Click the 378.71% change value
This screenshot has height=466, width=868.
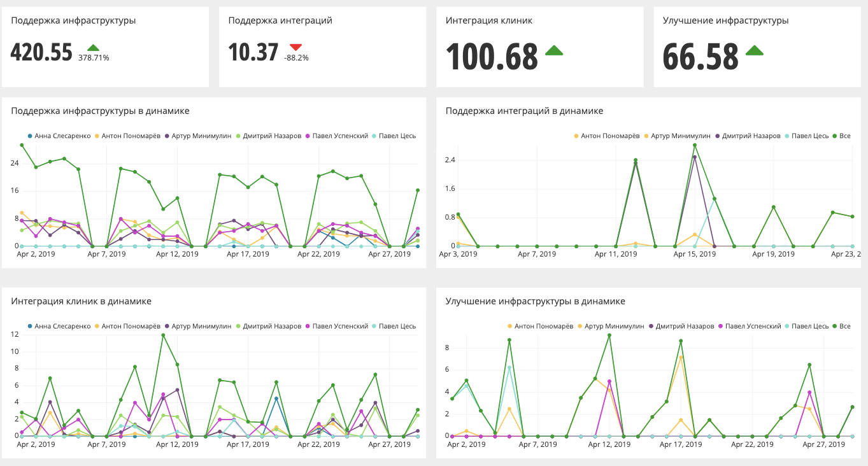click(x=94, y=58)
